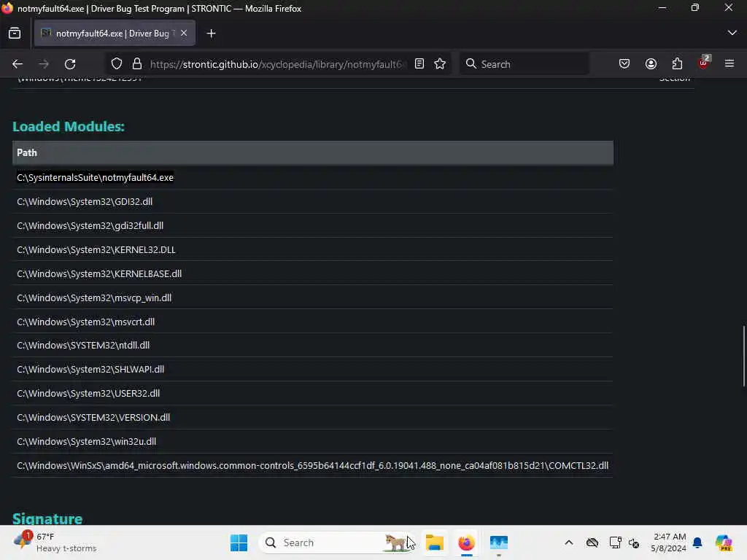747x560 pixels.
Task: Open Firefox View recent browsing
Action: click(15, 34)
